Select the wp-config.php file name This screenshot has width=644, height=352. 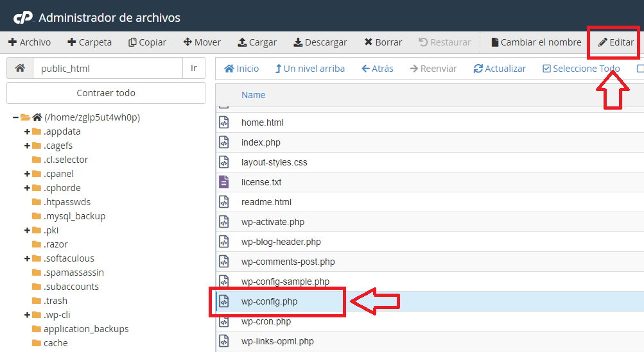(x=270, y=301)
